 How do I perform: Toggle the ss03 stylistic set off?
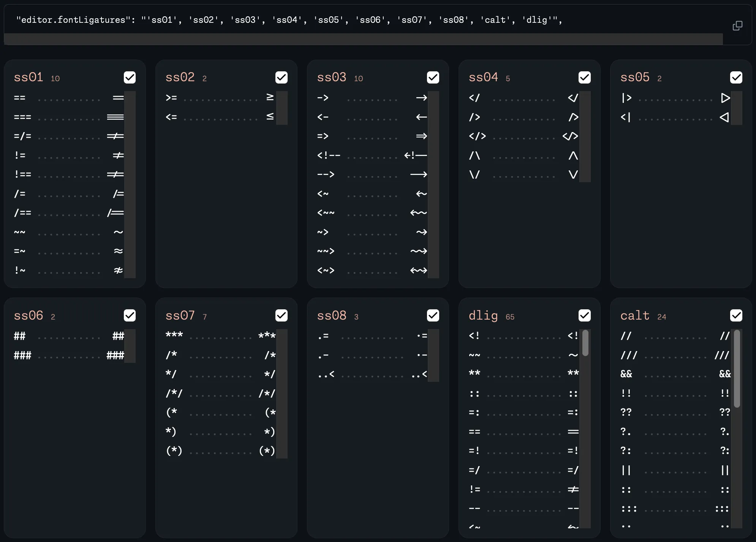433,77
